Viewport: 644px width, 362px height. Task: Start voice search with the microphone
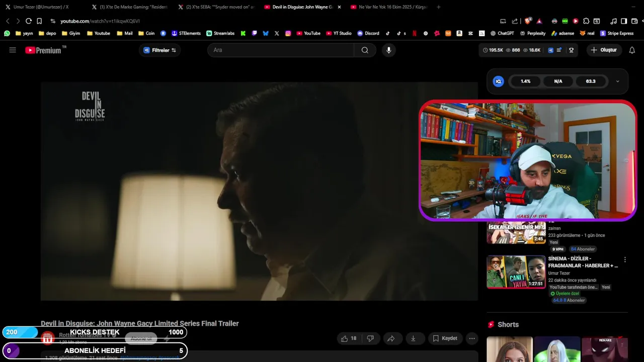(x=388, y=50)
